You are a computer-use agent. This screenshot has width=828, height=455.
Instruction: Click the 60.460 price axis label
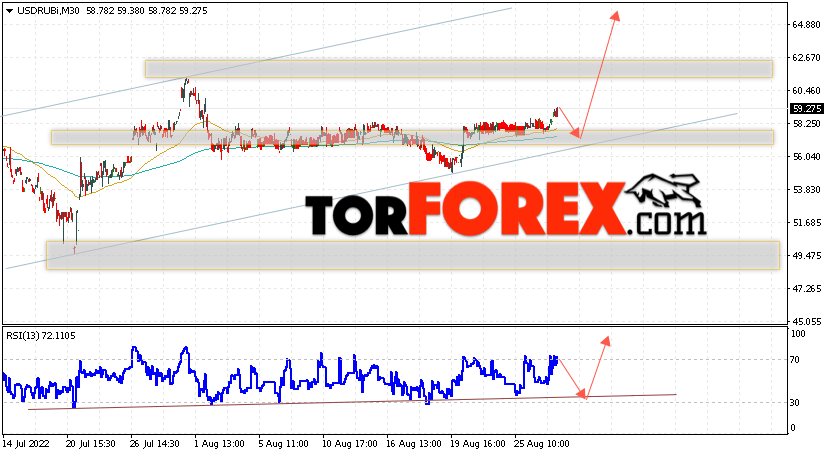click(x=806, y=91)
